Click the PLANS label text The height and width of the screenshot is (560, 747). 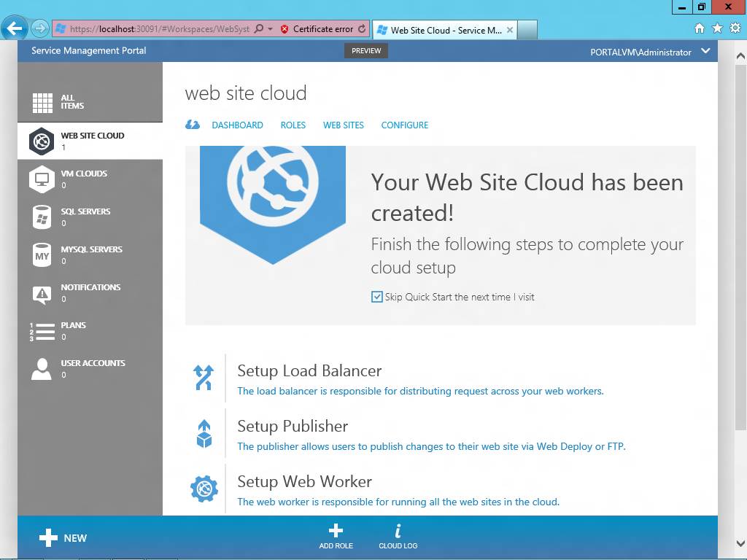tap(74, 325)
